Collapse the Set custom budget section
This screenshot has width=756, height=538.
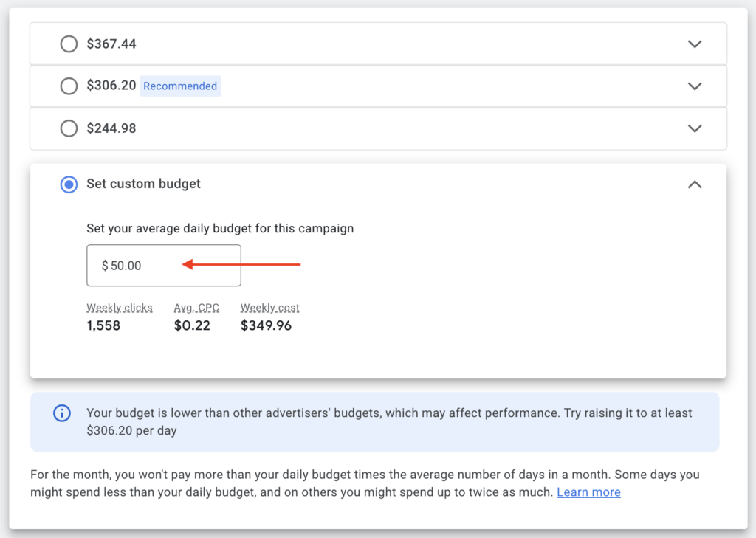coord(695,184)
